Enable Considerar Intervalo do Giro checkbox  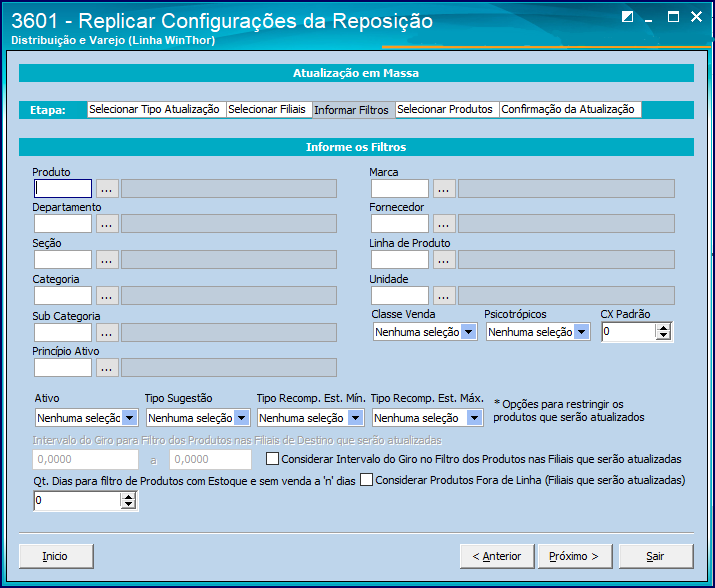[x=272, y=458]
